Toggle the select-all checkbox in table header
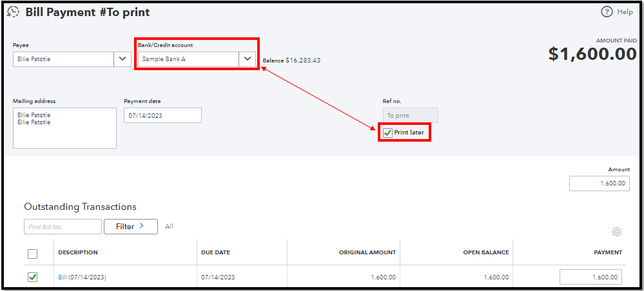This screenshot has height=291, width=644. 32,254
